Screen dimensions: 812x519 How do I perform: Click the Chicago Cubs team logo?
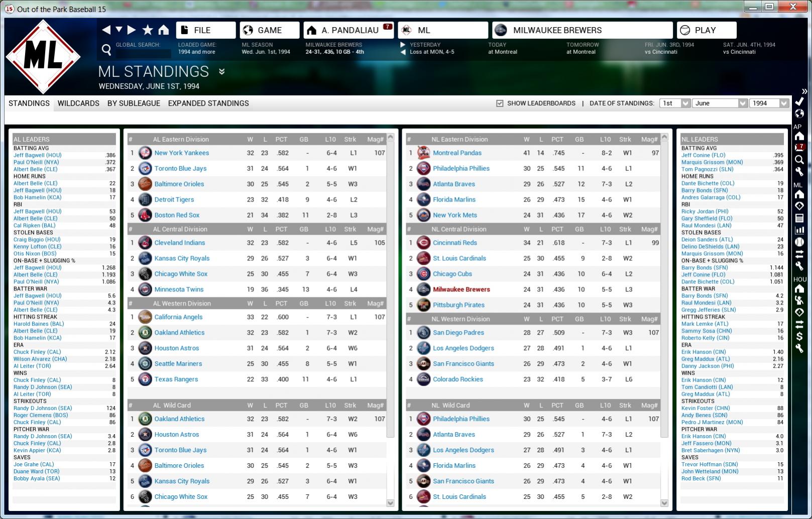[x=424, y=274]
